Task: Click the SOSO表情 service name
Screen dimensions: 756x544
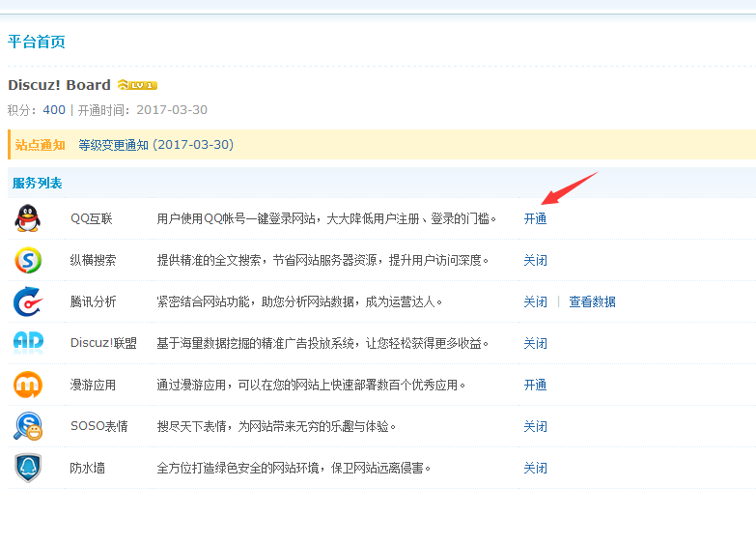Action: coord(98,426)
